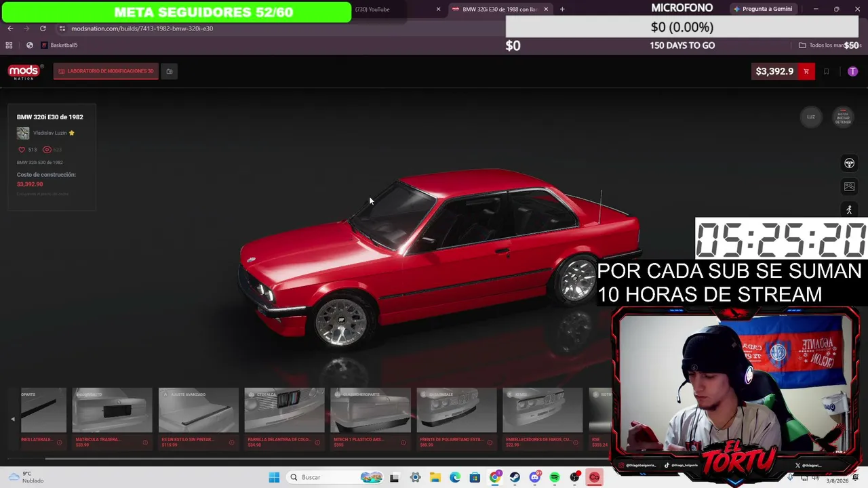Open a new browser tab
The width and height of the screenshot is (868, 488).
(x=562, y=9)
